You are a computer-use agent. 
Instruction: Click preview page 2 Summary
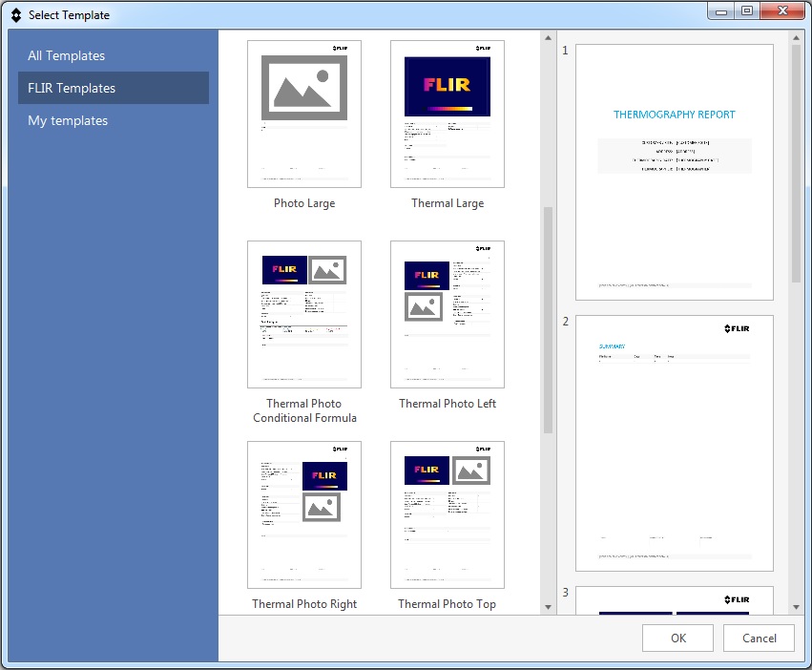point(675,443)
